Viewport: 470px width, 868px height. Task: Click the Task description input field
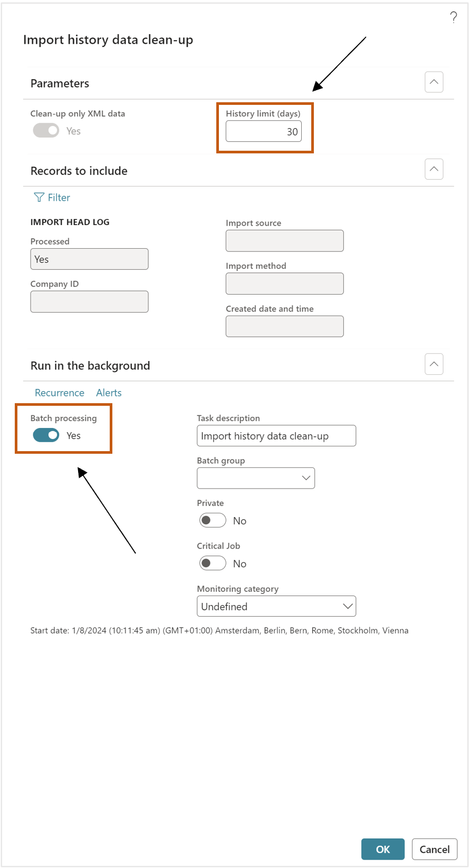[276, 436]
